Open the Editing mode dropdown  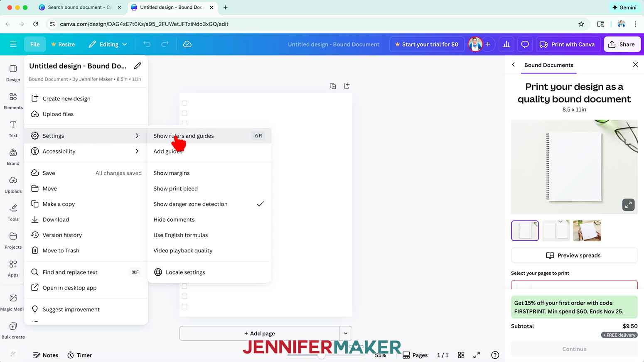click(x=108, y=44)
